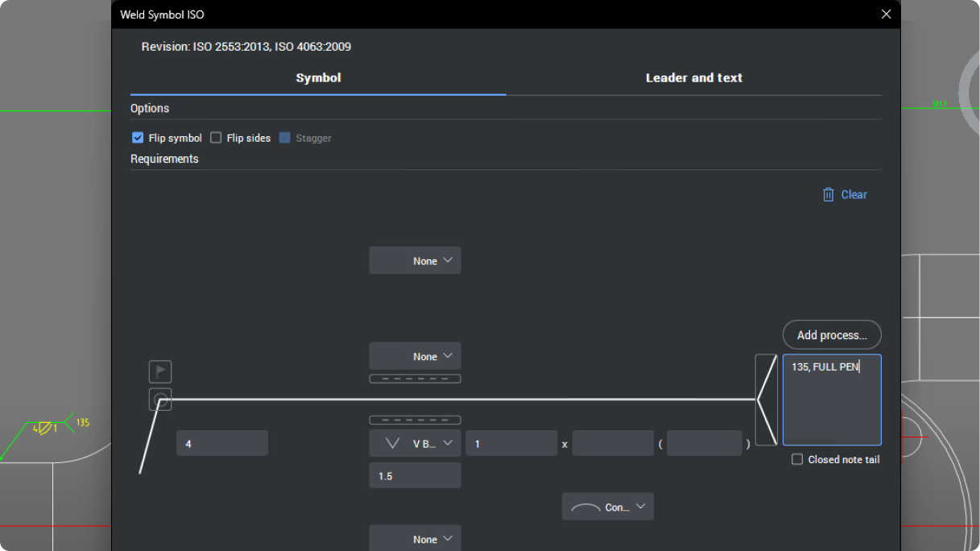
Task: Select the field weld flag icon
Action: pos(159,371)
